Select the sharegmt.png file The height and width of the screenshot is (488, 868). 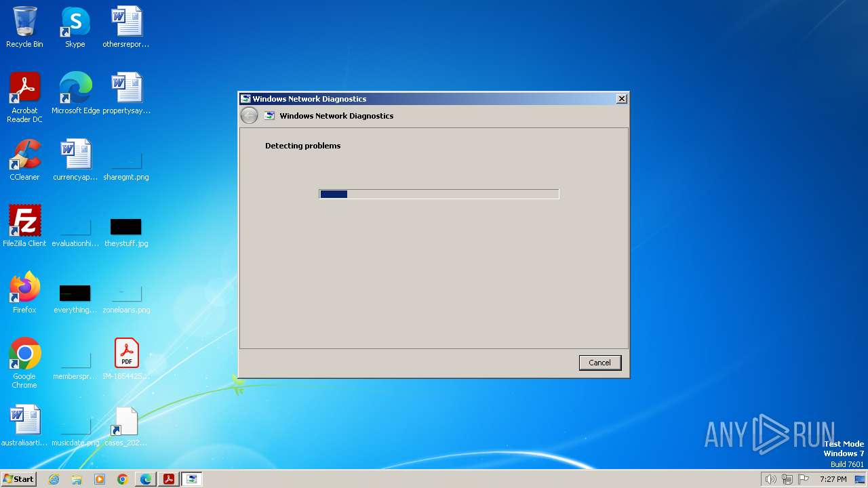126,165
